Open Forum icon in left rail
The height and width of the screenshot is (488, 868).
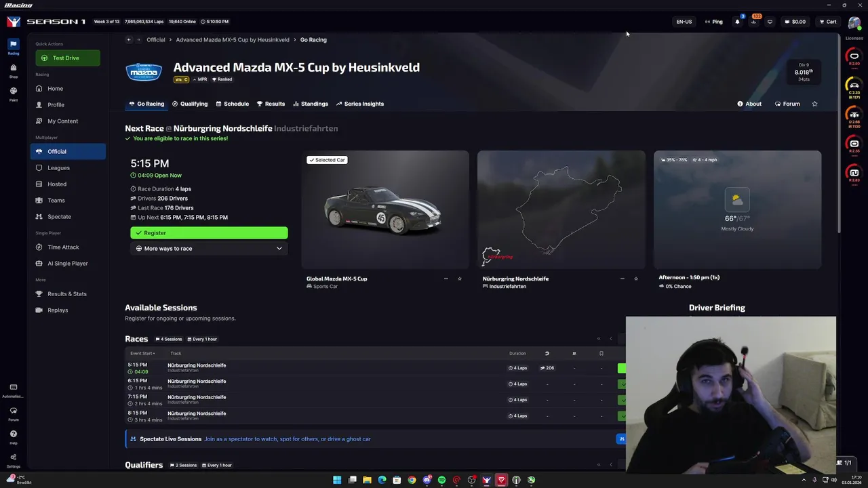point(13,413)
